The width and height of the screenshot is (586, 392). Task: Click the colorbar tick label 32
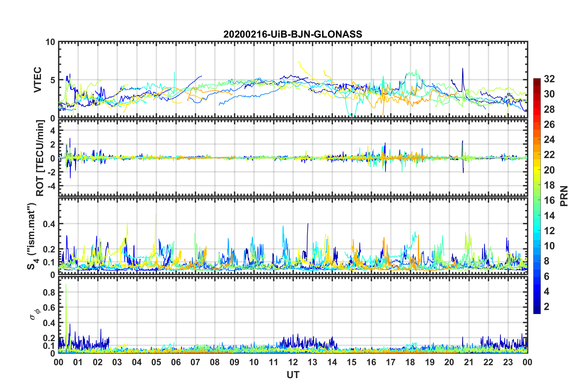pos(549,79)
